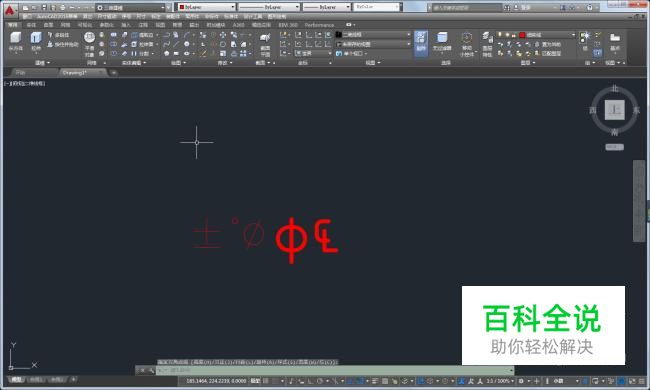
Task: Toggle the grid display in status bar
Action: click(x=266, y=381)
